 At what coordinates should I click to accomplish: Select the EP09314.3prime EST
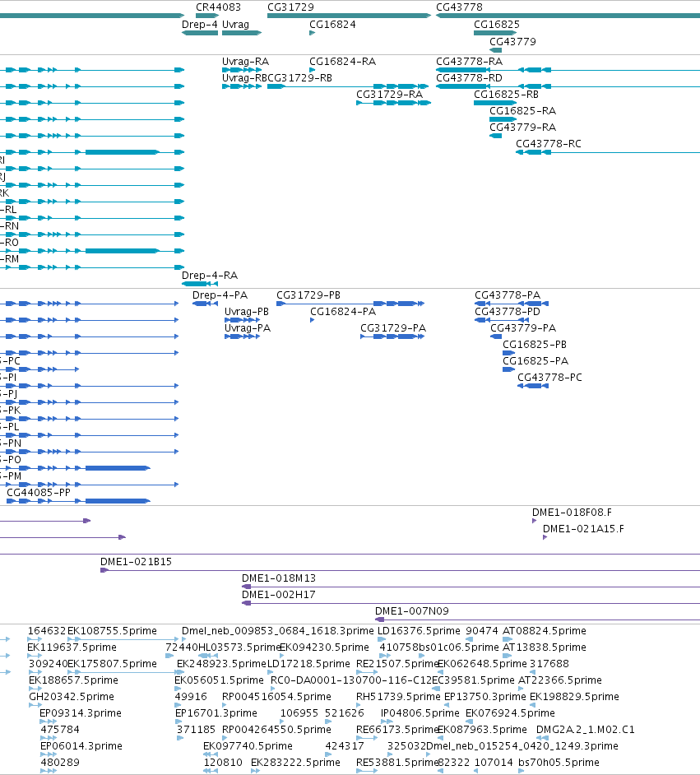coord(48,722)
